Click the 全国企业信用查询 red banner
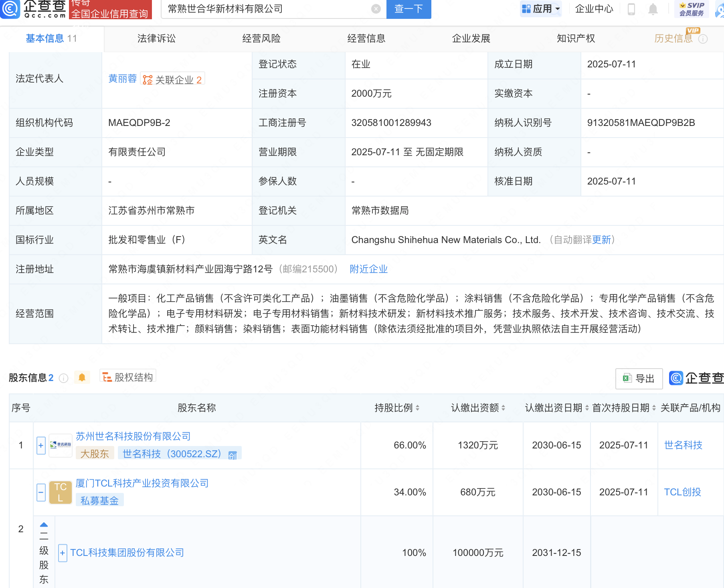Image resolution: width=724 pixels, height=588 pixels. [110, 10]
